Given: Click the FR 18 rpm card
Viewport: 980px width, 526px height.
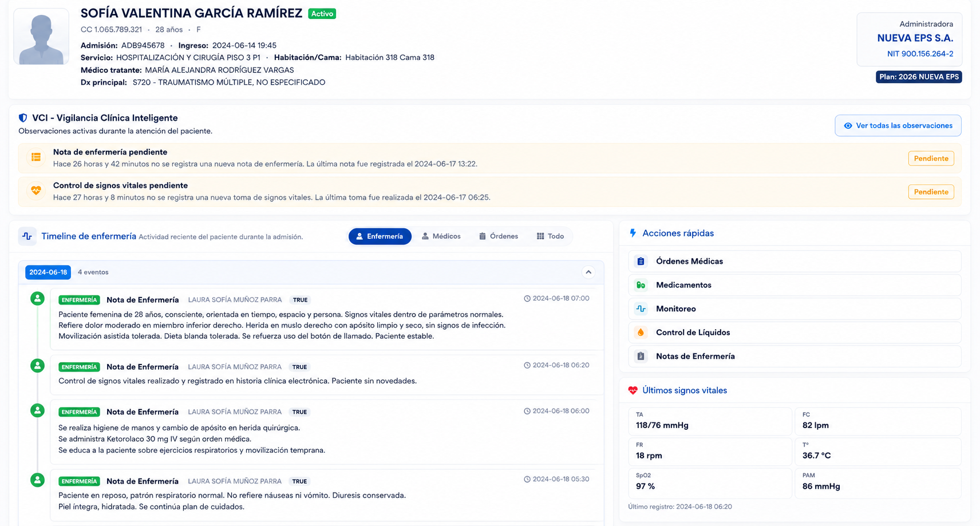Looking at the screenshot, I should point(710,452).
